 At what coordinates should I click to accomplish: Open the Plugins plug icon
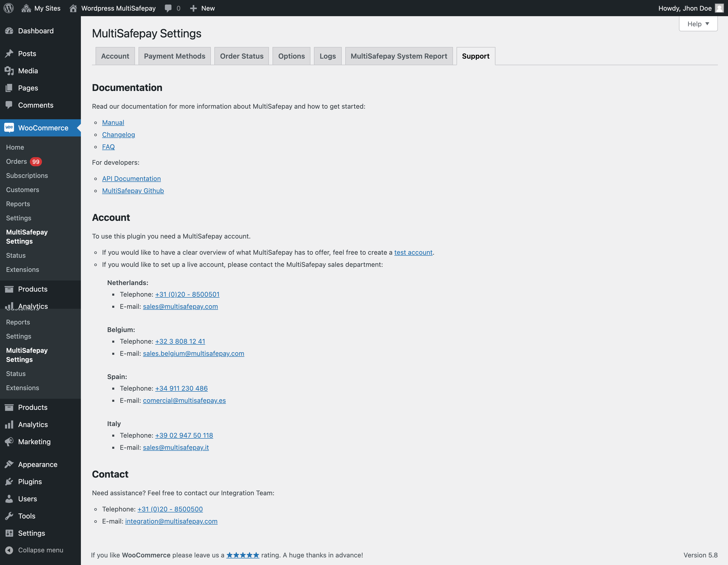pos(9,482)
